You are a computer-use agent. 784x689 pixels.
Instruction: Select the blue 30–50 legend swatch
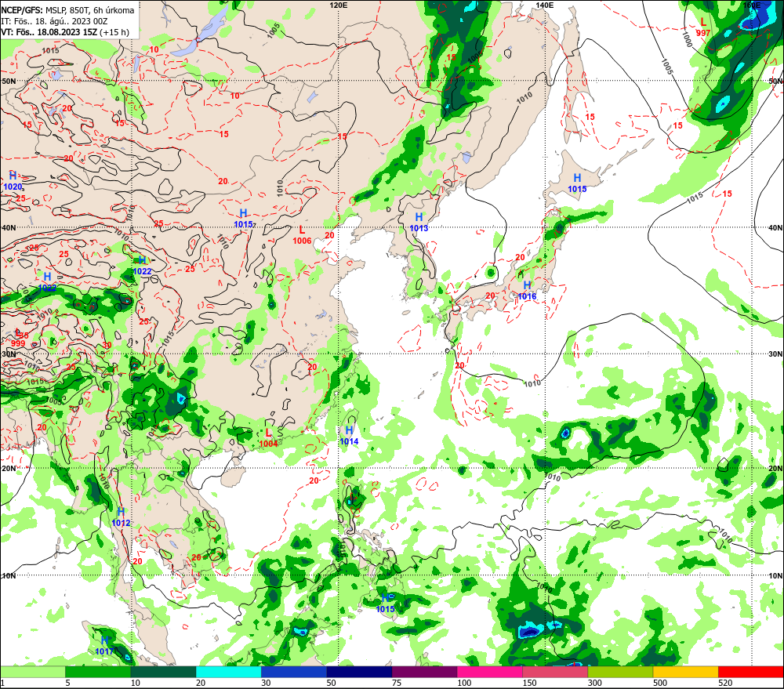(294, 672)
